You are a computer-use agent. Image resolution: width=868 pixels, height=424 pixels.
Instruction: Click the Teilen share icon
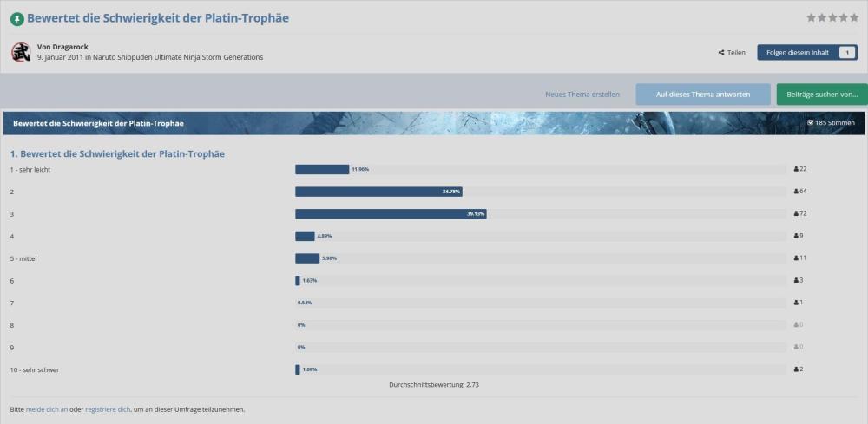pos(721,53)
